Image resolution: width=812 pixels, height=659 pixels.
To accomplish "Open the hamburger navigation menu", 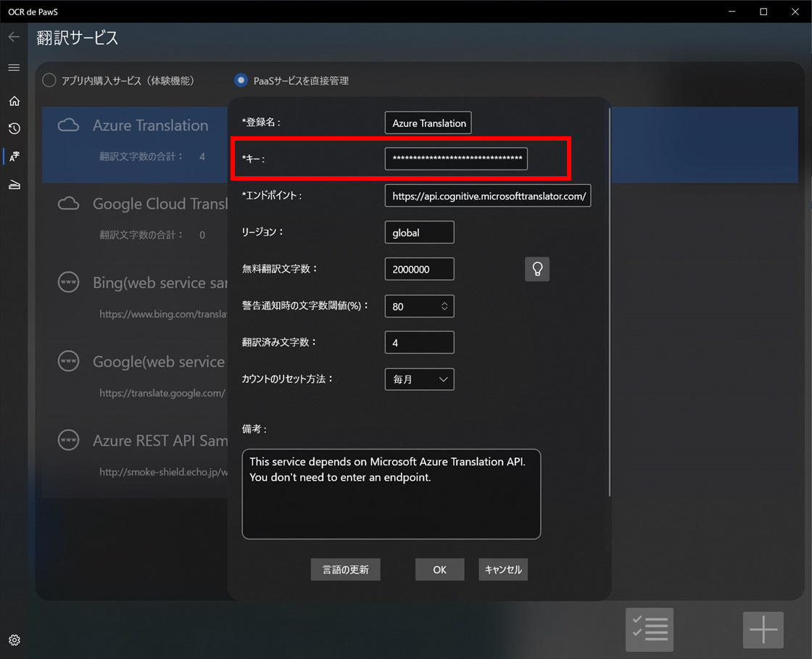I will click(x=14, y=67).
